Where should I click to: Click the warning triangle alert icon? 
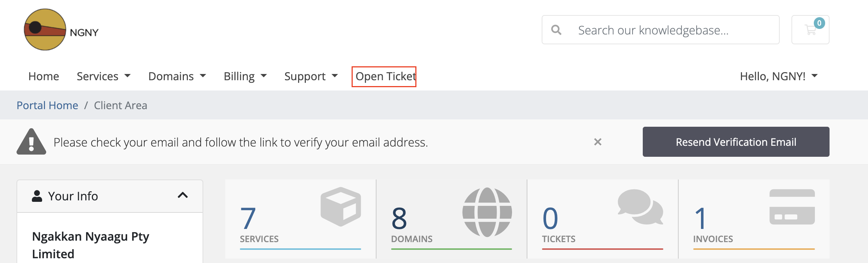[31, 142]
